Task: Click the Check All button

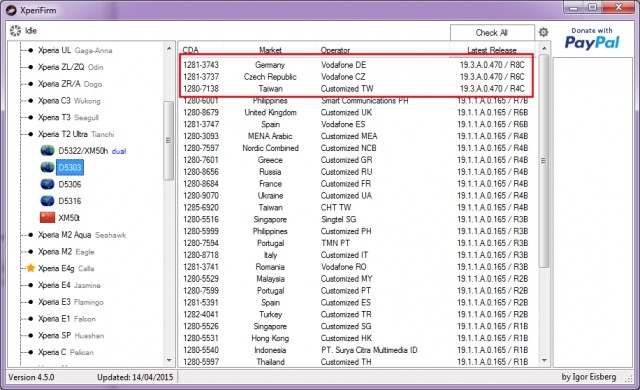Action: 492,33
